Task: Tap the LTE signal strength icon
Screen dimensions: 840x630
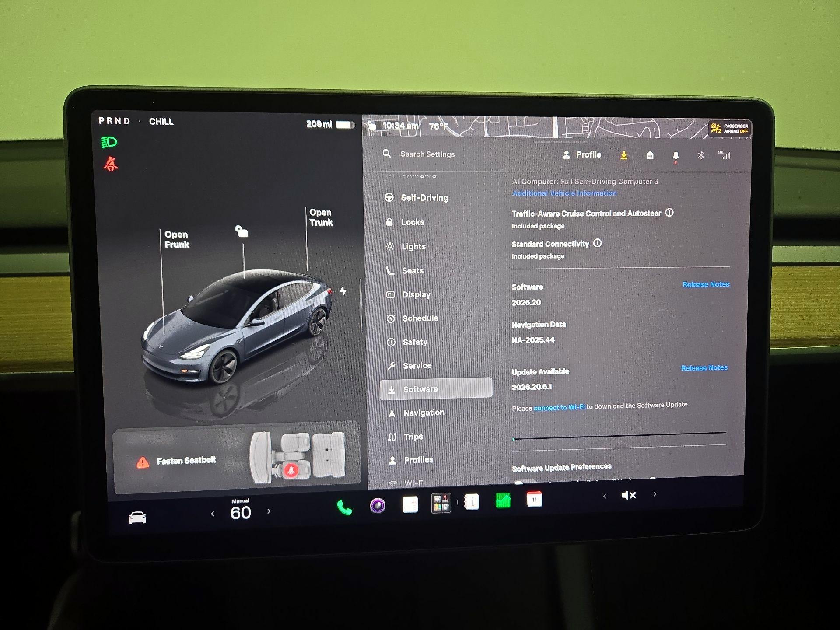Action: coord(724,154)
